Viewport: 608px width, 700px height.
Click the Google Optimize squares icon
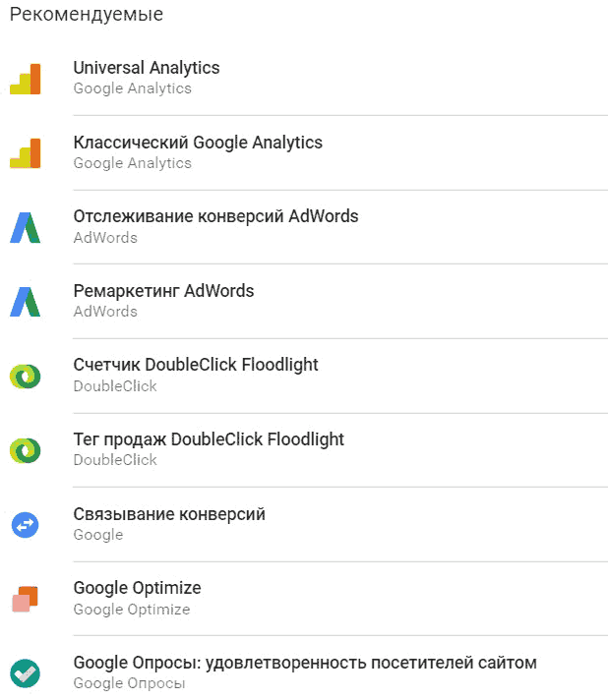pyautogui.click(x=25, y=599)
